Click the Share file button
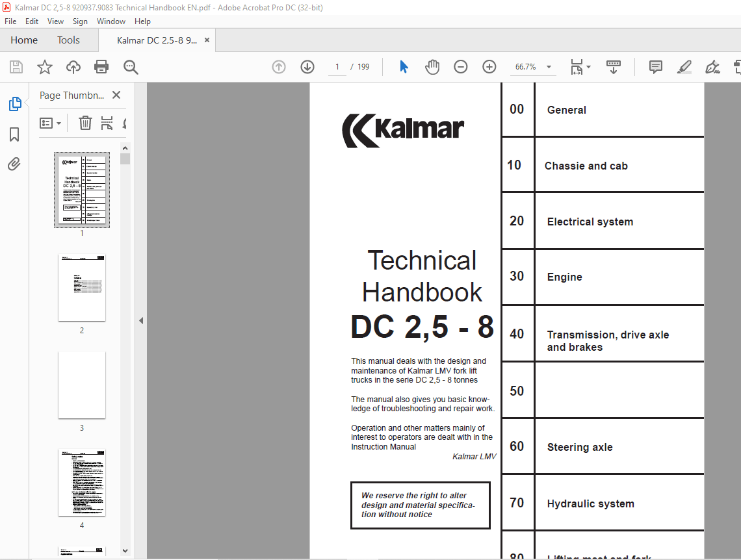This screenshot has width=741, height=560. click(x=73, y=66)
